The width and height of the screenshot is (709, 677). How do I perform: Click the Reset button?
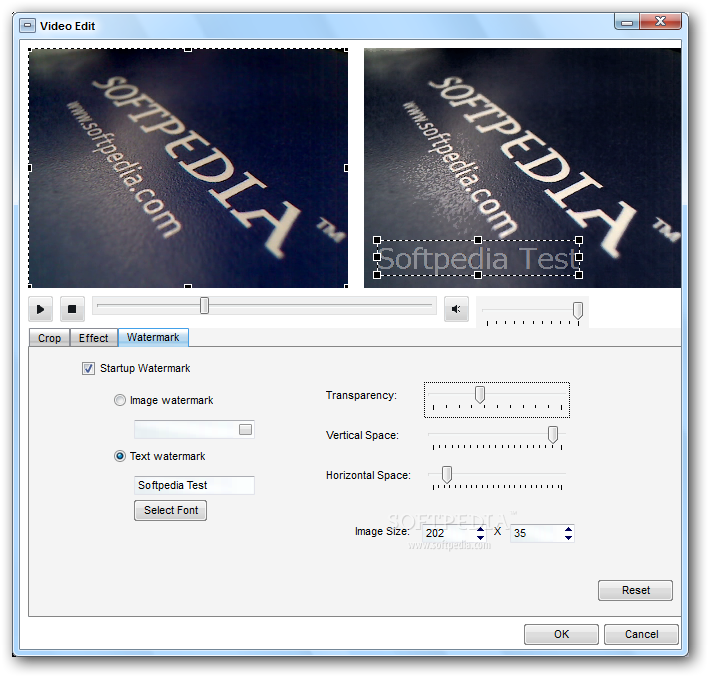coord(635,590)
